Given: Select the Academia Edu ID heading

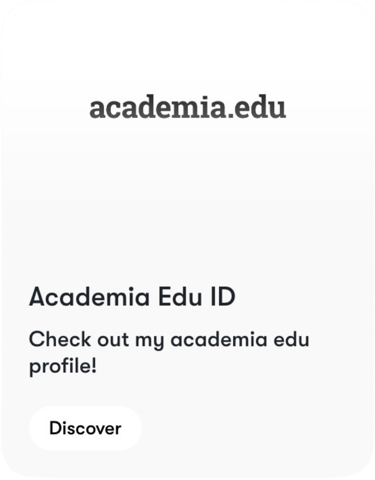Looking at the screenshot, I should click(132, 296).
